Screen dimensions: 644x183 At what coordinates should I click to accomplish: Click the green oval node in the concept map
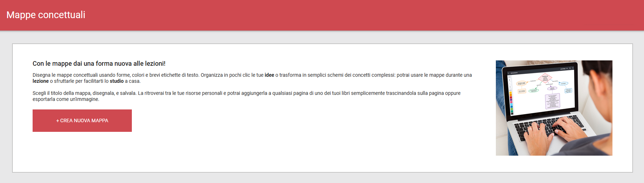point(533,91)
